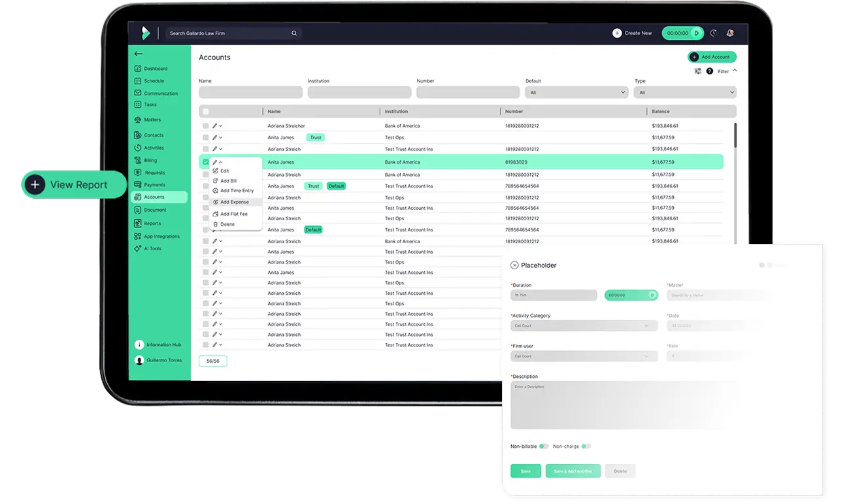Open the Activity Category dropdown
The width and height of the screenshot is (851, 504).
tap(584, 326)
